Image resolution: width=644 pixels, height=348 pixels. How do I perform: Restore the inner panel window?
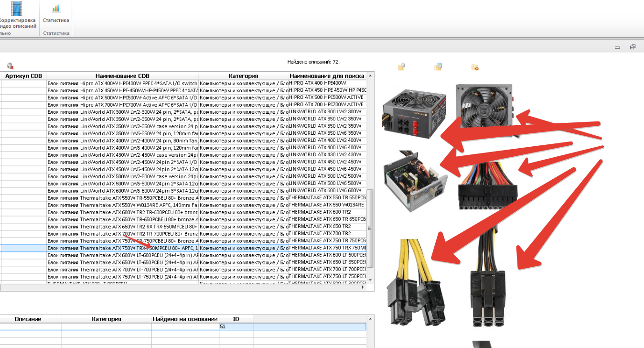tap(633, 47)
